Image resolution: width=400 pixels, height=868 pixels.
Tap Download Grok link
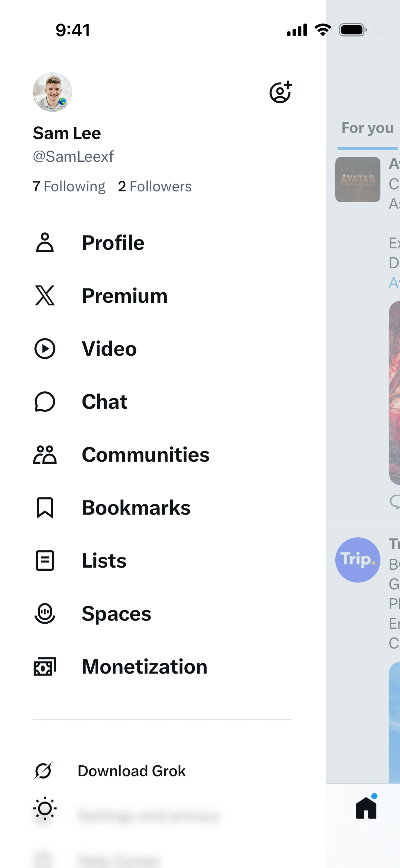tap(132, 771)
